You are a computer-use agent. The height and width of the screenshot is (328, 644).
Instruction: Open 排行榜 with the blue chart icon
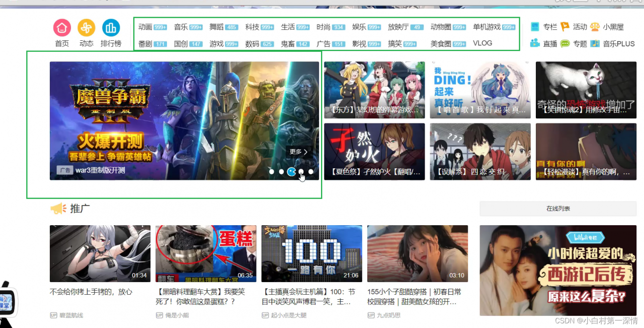point(110,29)
